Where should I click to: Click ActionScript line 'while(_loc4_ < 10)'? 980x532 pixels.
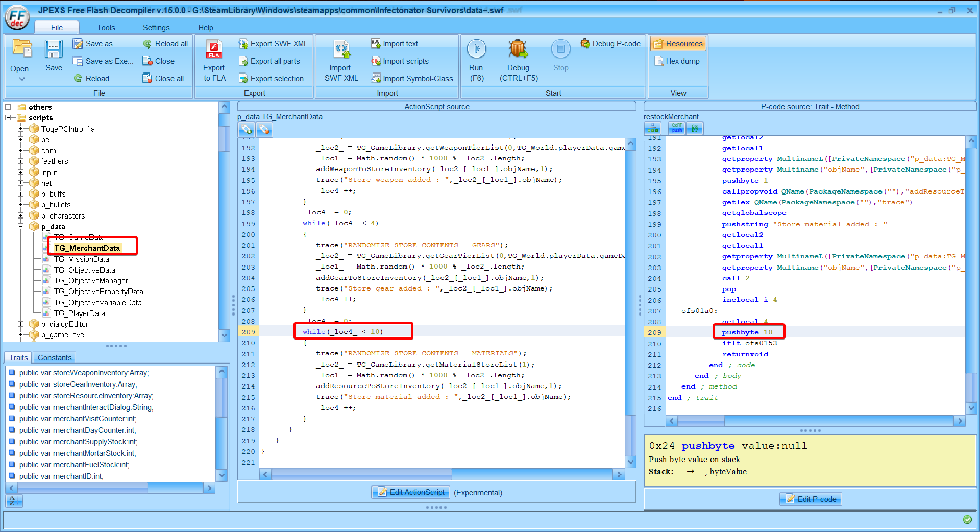click(x=343, y=332)
